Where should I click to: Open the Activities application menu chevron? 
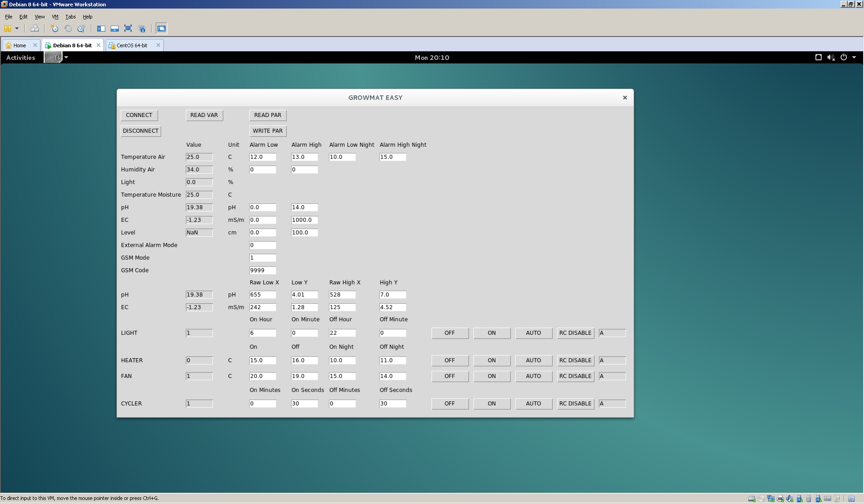(x=66, y=58)
